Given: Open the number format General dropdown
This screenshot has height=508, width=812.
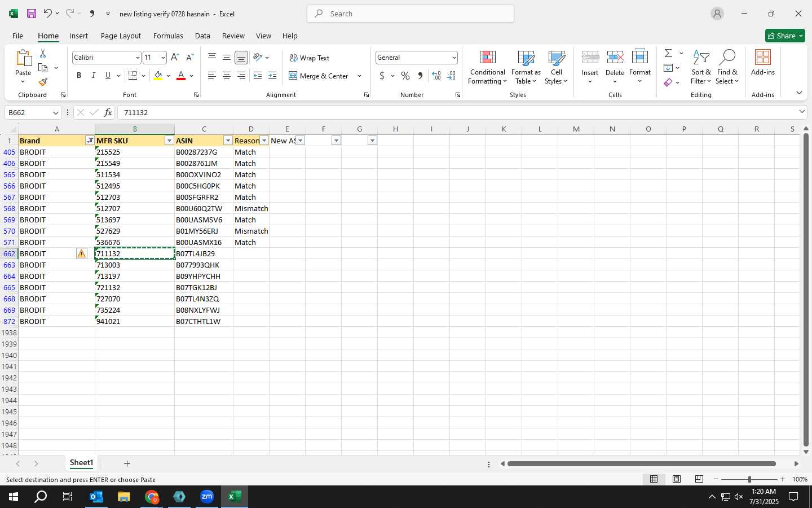Looking at the screenshot, I should click(454, 58).
